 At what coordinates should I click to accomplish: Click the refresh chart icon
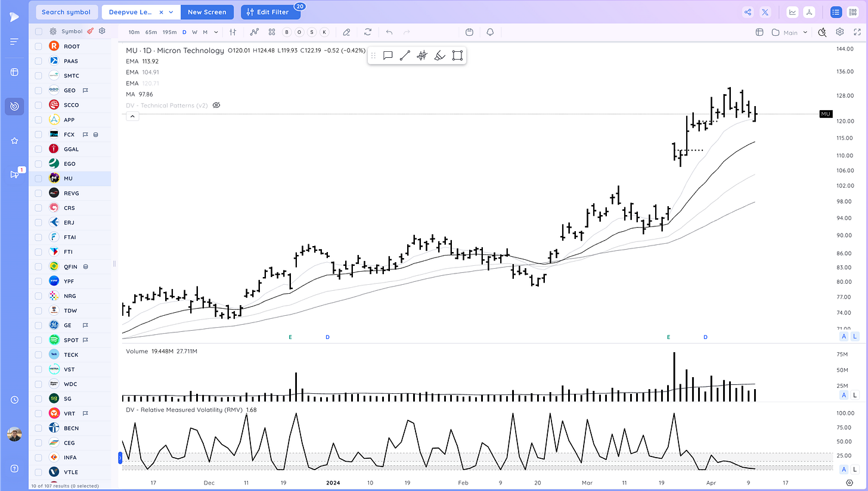pos(368,32)
